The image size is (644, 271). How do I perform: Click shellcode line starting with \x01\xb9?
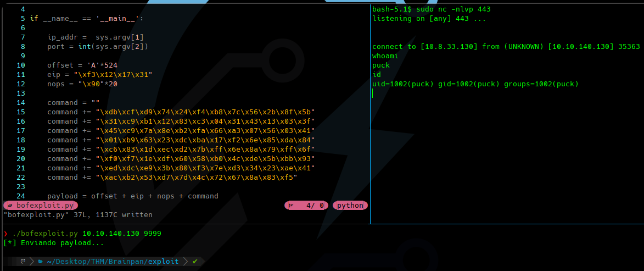coord(181,140)
